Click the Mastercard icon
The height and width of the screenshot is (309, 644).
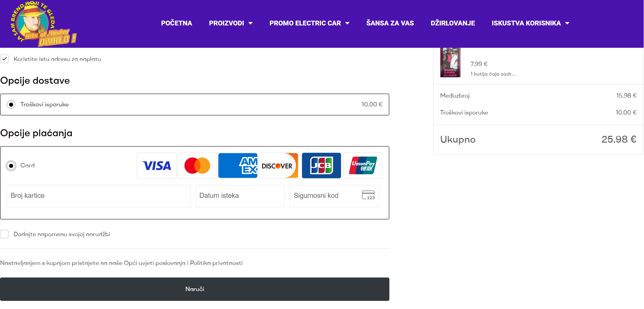pyautogui.click(x=197, y=166)
